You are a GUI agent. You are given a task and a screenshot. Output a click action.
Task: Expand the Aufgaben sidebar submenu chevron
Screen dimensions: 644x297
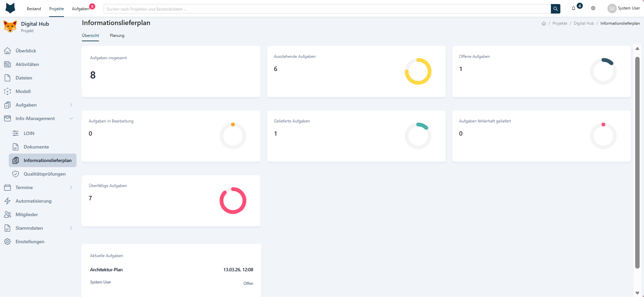click(71, 105)
